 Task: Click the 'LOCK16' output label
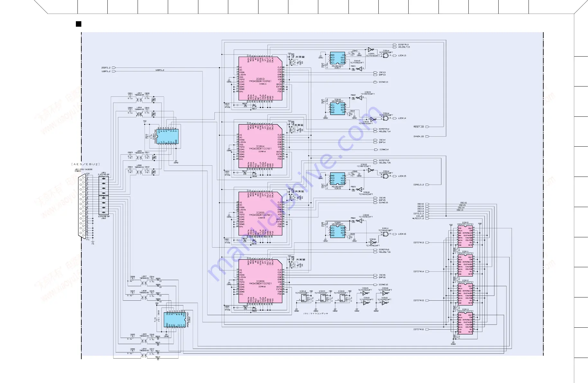tap(402, 234)
